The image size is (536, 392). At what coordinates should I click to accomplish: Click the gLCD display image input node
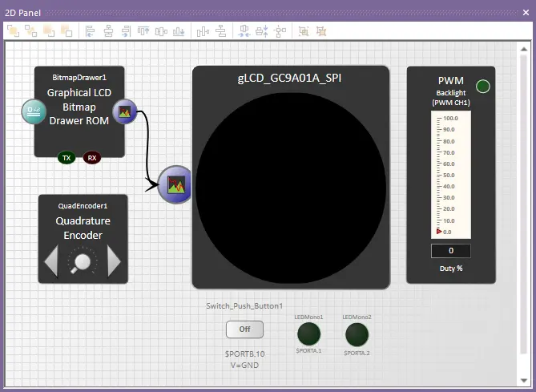coord(175,185)
